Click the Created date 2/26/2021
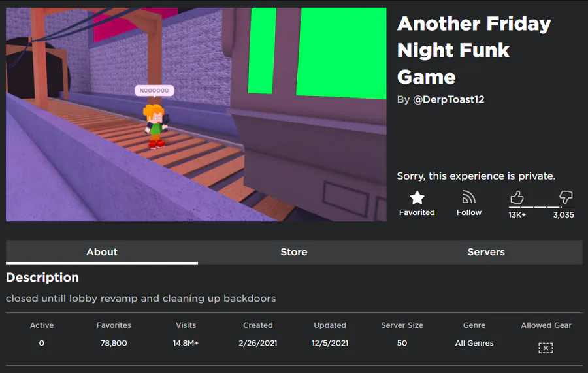Image resolution: width=588 pixels, height=373 pixels. (258, 343)
